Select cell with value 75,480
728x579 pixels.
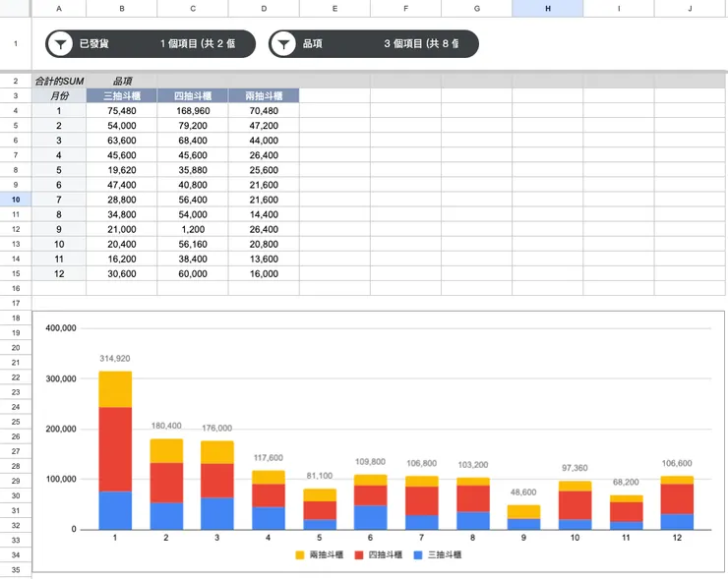click(122, 111)
